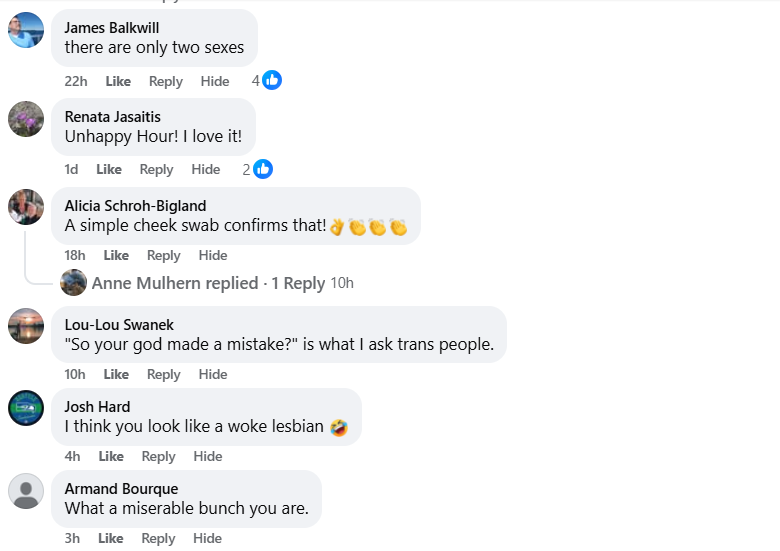The image size is (780, 551).
Task: Hide Lou-Lou Swanek's comment
Action: click(x=213, y=374)
